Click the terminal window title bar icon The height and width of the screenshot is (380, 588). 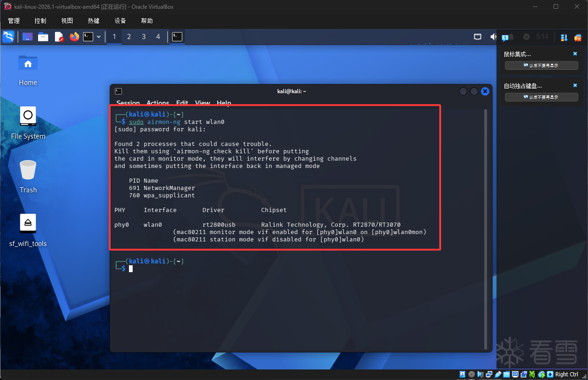click(118, 91)
